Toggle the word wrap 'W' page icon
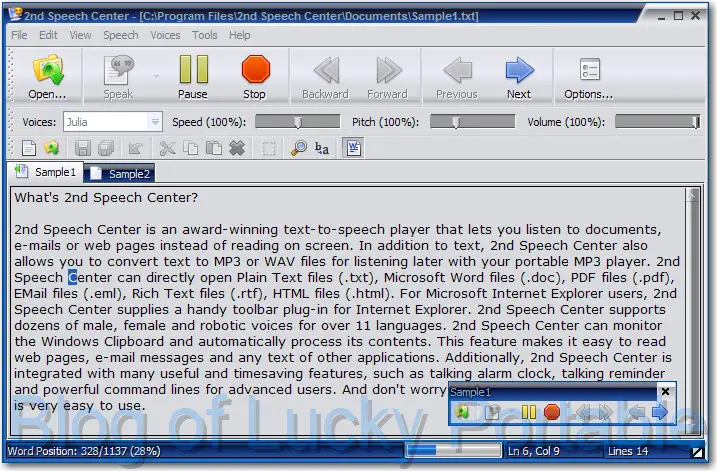The image size is (717, 471). pyautogui.click(x=353, y=148)
